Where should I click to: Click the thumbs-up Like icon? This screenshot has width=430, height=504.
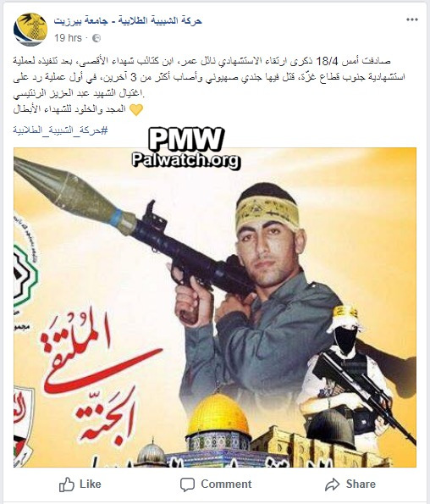pos(67,484)
